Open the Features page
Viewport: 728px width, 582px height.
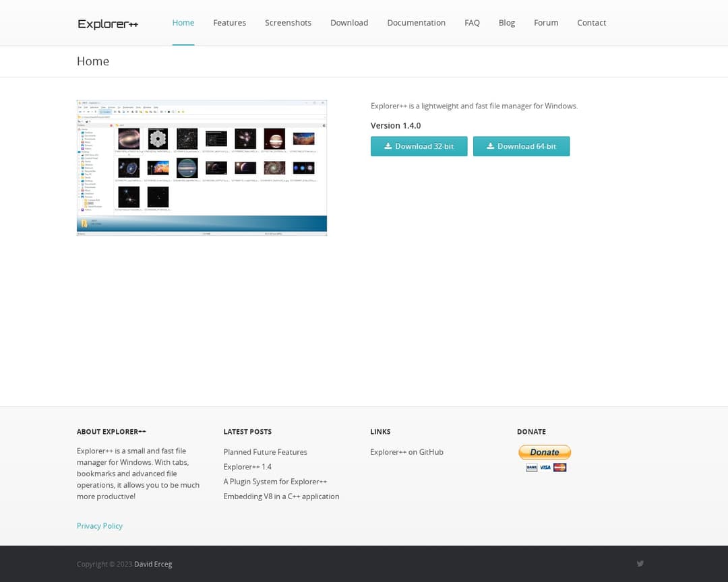[x=229, y=23]
